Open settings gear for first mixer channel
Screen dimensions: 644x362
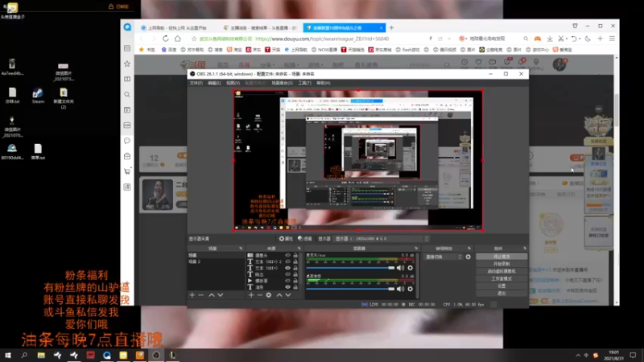410,268
